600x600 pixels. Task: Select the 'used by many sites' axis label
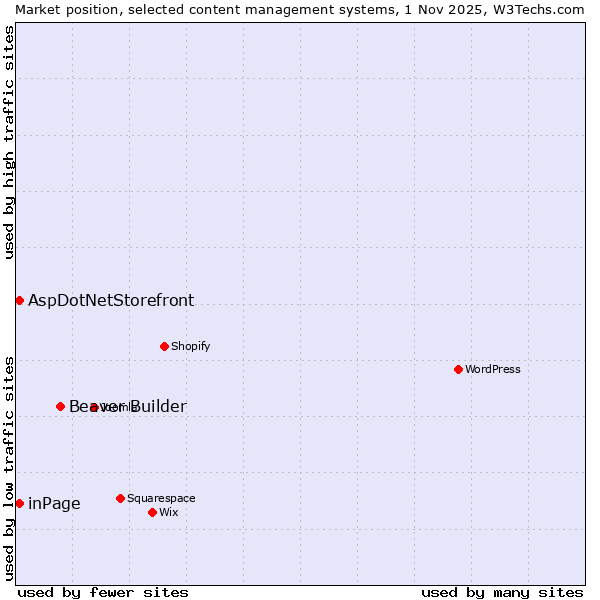(502, 592)
